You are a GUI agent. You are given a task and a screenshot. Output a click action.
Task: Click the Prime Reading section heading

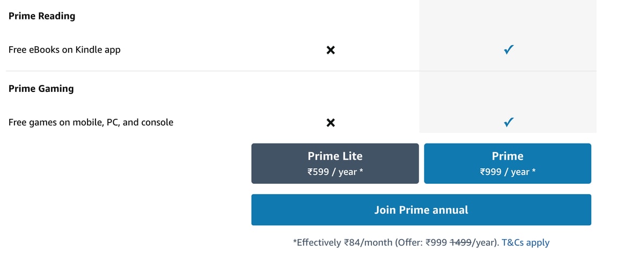click(42, 16)
